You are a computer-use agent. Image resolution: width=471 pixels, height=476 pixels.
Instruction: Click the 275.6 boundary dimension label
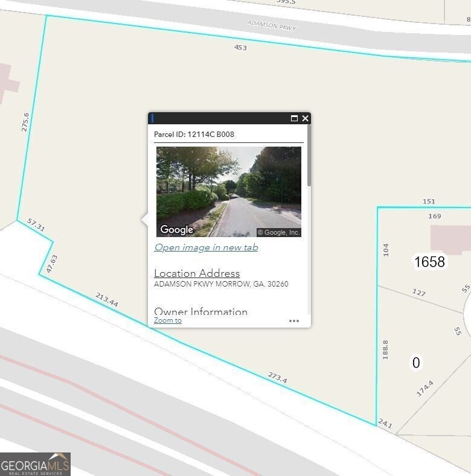(x=25, y=122)
